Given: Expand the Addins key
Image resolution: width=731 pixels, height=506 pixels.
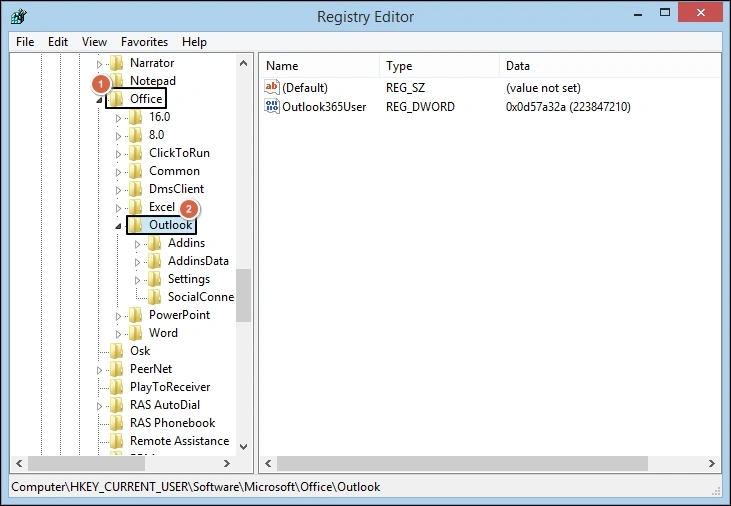Looking at the screenshot, I should pyautogui.click(x=138, y=244).
